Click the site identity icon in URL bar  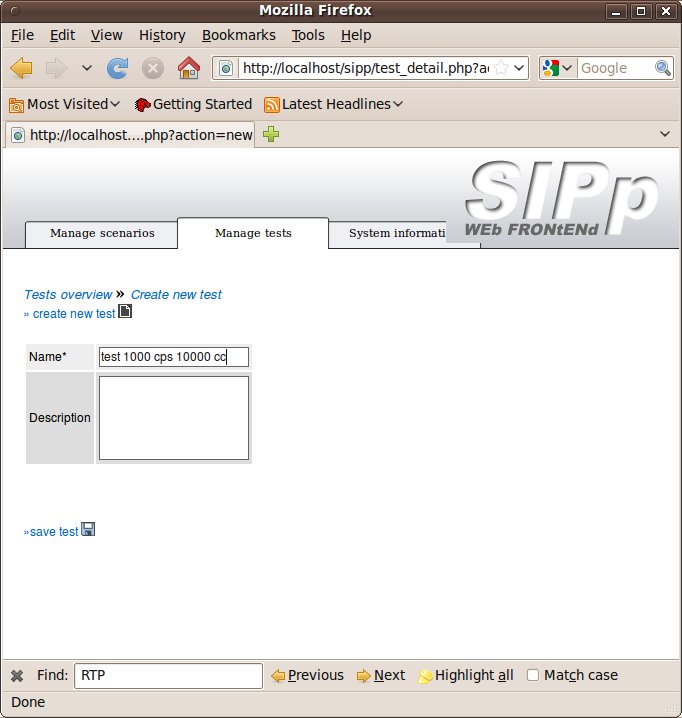tap(226, 69)
